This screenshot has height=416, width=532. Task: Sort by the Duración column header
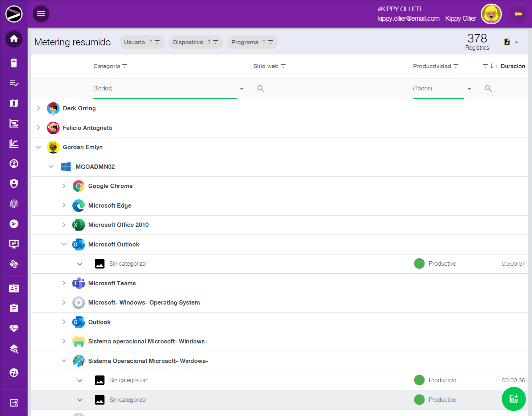tap(512, 66)
